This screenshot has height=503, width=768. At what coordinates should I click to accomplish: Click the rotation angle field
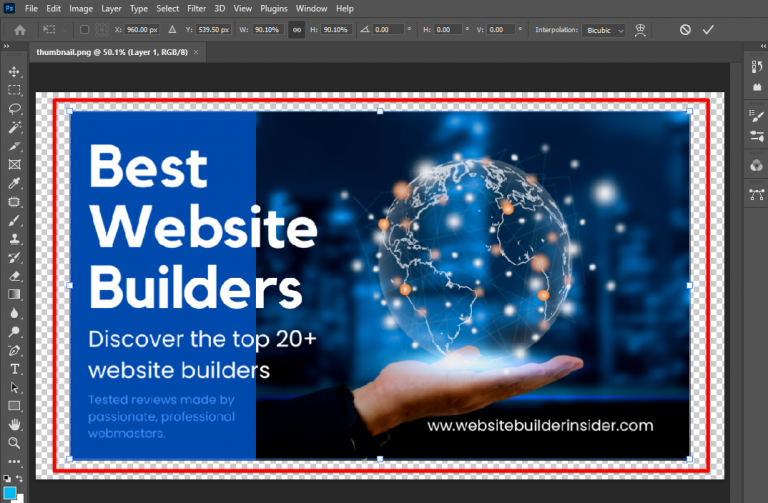(388, 30)
